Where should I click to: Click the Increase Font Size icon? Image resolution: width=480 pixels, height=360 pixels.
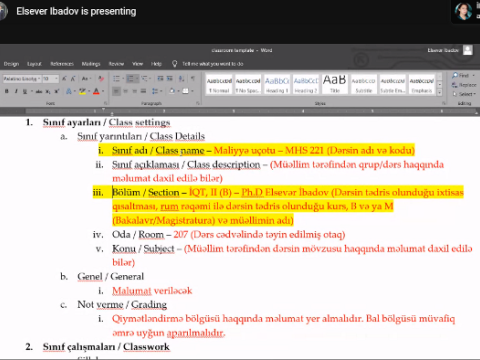64,79
